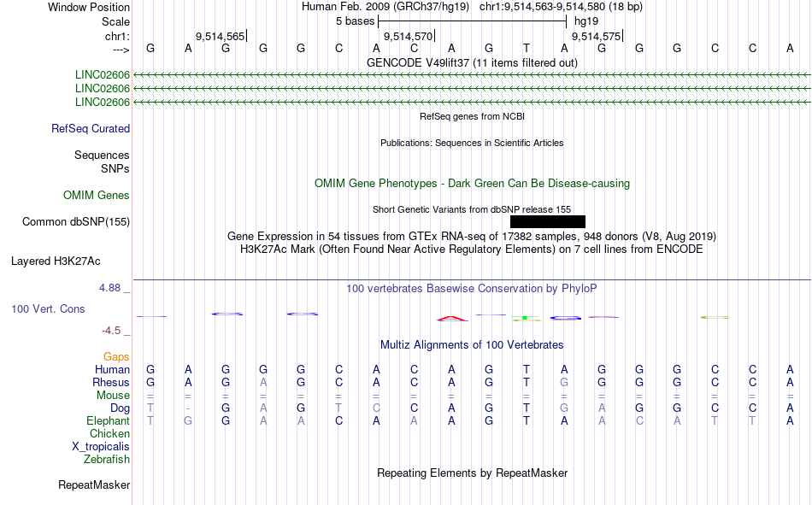
Task: Click the GTEx Gene Expression title
Action: pos(472,236)
